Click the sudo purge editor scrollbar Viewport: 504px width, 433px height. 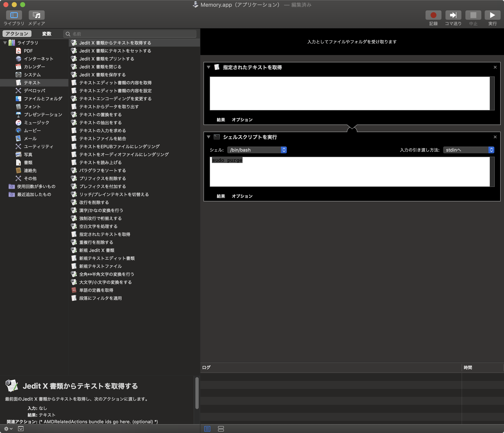(492, 172)
